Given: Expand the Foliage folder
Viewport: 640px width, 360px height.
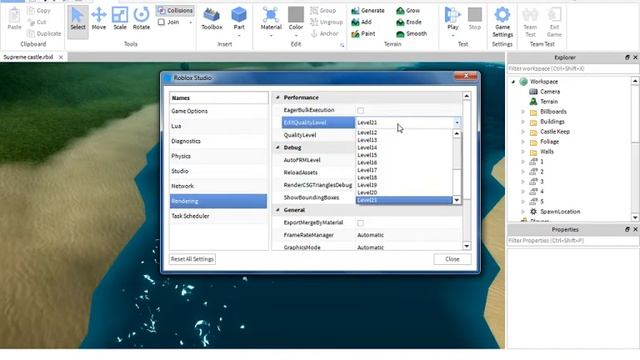Looking at the screenshot, I should [523, 142].
